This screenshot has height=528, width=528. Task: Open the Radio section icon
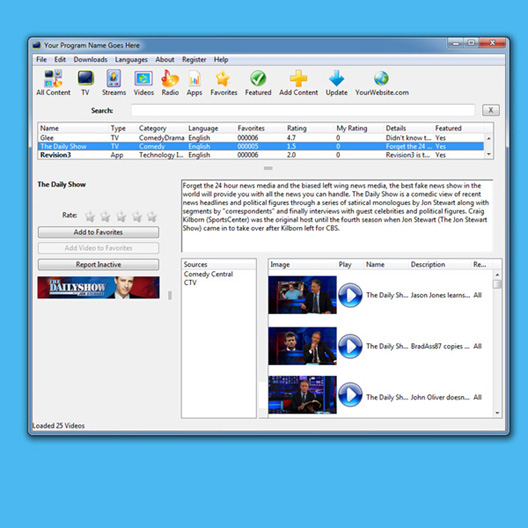click(x=170, y=83)
